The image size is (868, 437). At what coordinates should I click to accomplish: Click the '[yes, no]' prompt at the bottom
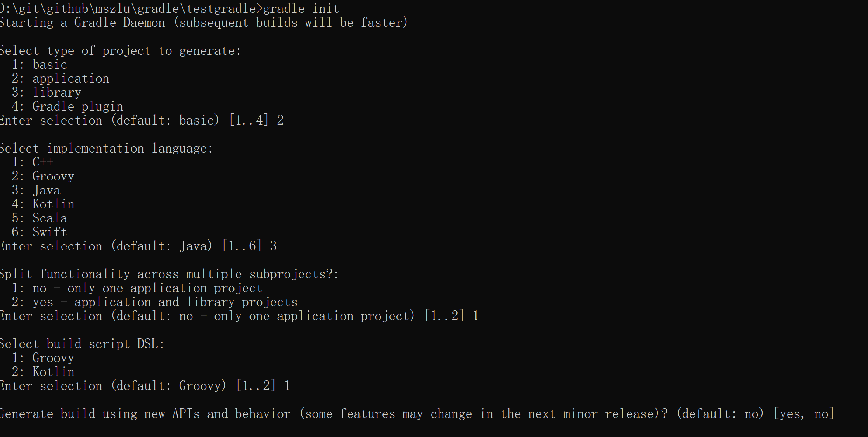[x=804, y=414]
